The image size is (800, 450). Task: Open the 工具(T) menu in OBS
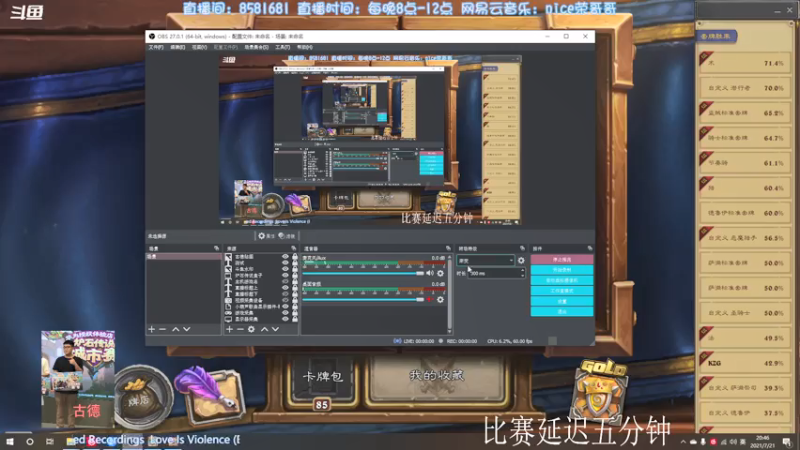pos(283,47)
